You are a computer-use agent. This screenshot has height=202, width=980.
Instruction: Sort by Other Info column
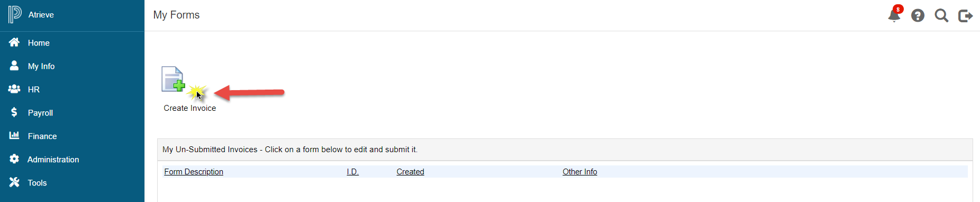[x=580, y=172]
